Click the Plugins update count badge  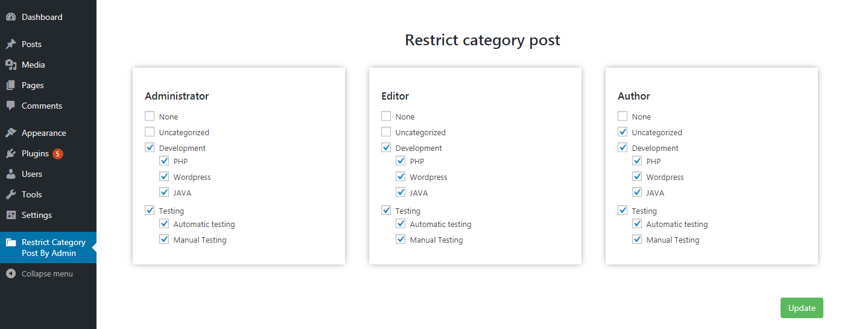(57, 153)
